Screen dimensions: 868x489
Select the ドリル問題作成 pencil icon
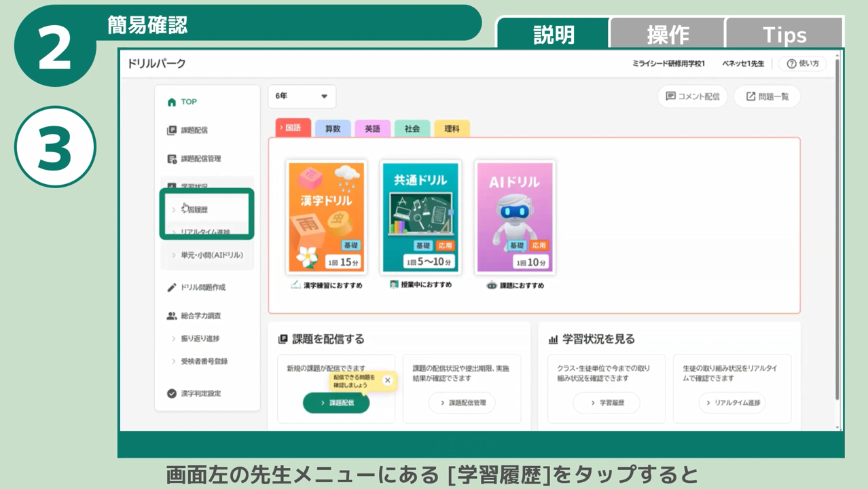pos(172,287)
